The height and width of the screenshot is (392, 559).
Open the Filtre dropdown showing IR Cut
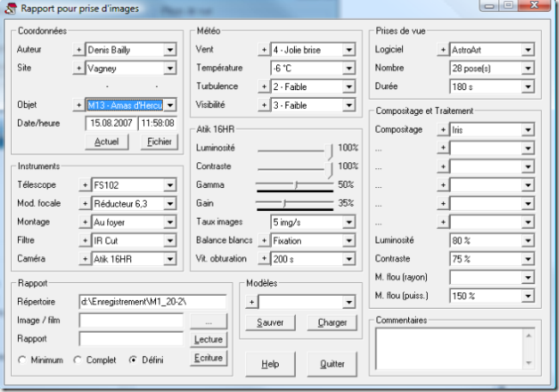click(169, 240)
